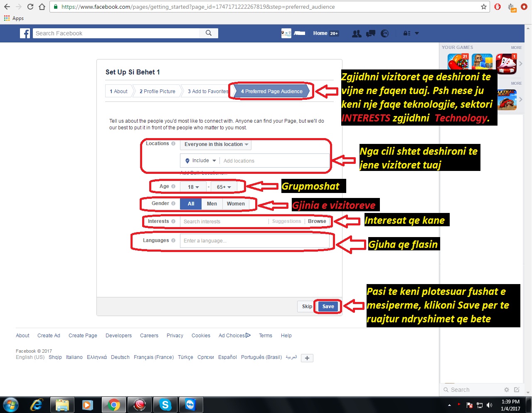Go to step 2 Profile Picture tab
This screenshot has height=413, width=532.
pyautogui.click(x=158, y=92)
